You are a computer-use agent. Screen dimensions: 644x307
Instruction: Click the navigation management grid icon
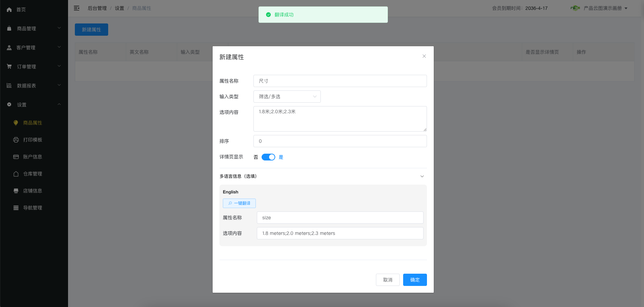click(x=16, y=208)
